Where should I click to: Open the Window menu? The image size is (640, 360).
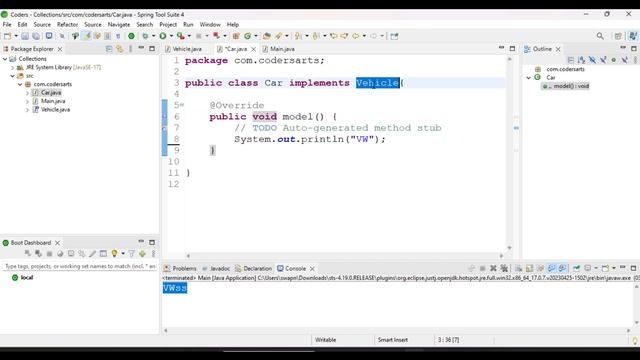[210, 24]
